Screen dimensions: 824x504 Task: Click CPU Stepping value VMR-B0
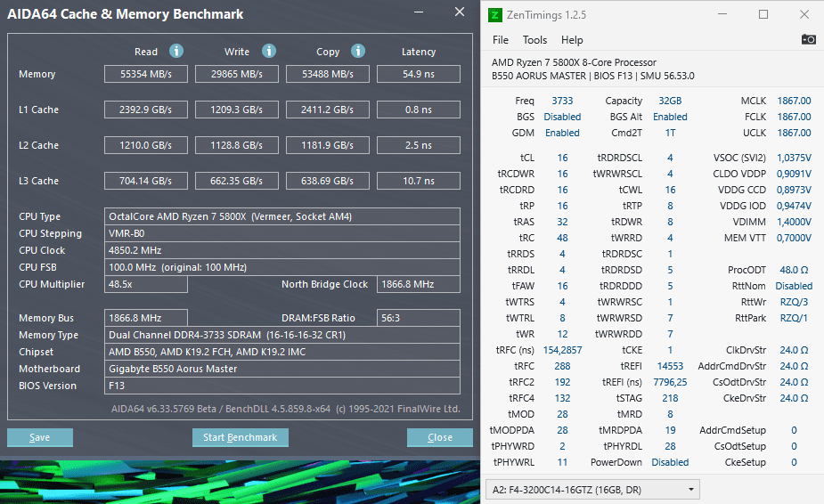(x=282, y=233)
